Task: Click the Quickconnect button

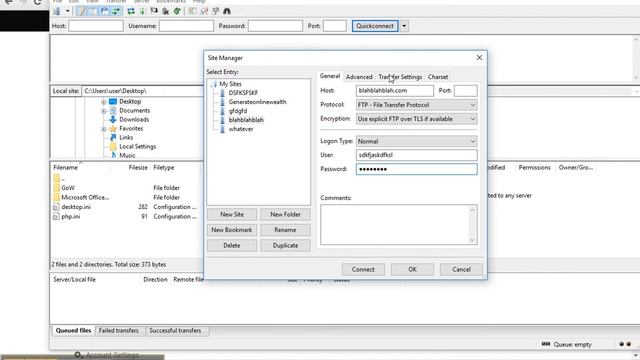Action: [x=375, y=26]
